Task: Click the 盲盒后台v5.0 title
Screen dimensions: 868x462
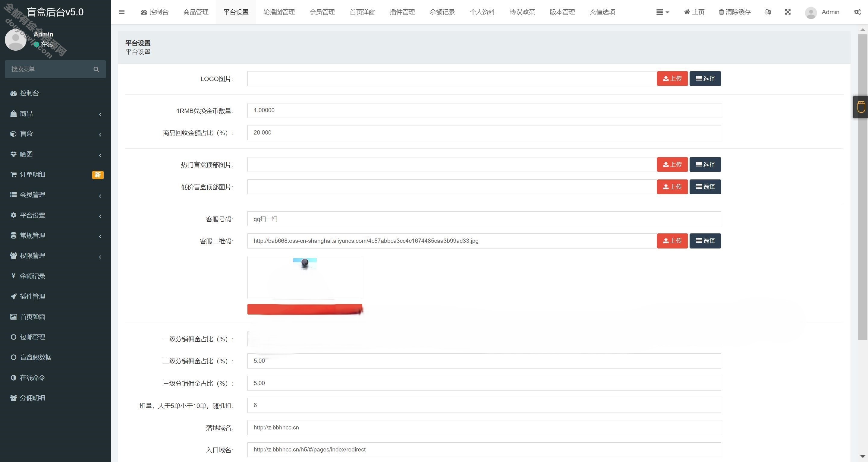Action: click(x=55, y=12)
